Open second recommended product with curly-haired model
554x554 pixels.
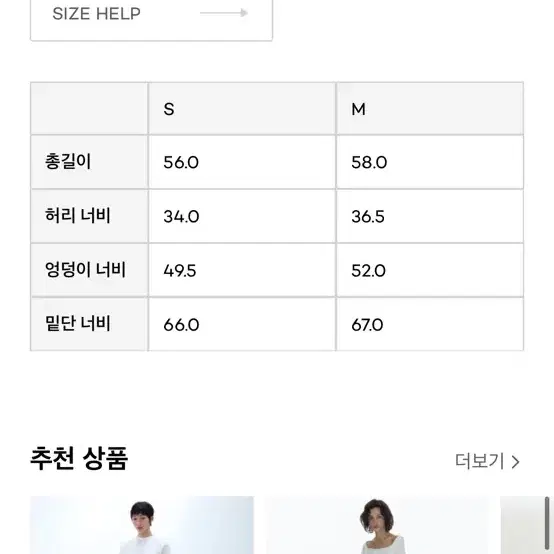click(377, 525)
